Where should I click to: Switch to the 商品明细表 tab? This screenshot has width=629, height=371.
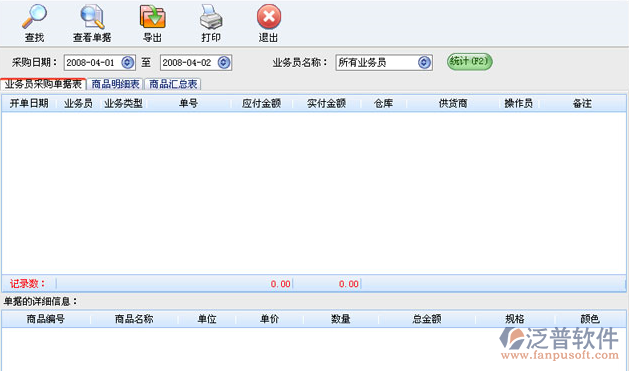tap(115, 84)
